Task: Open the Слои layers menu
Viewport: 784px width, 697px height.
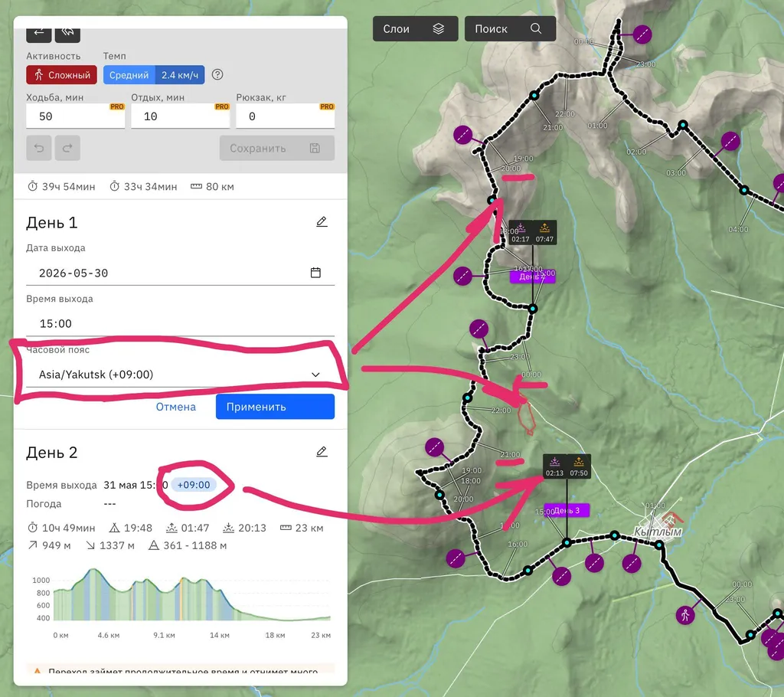Action: [415, 29]
